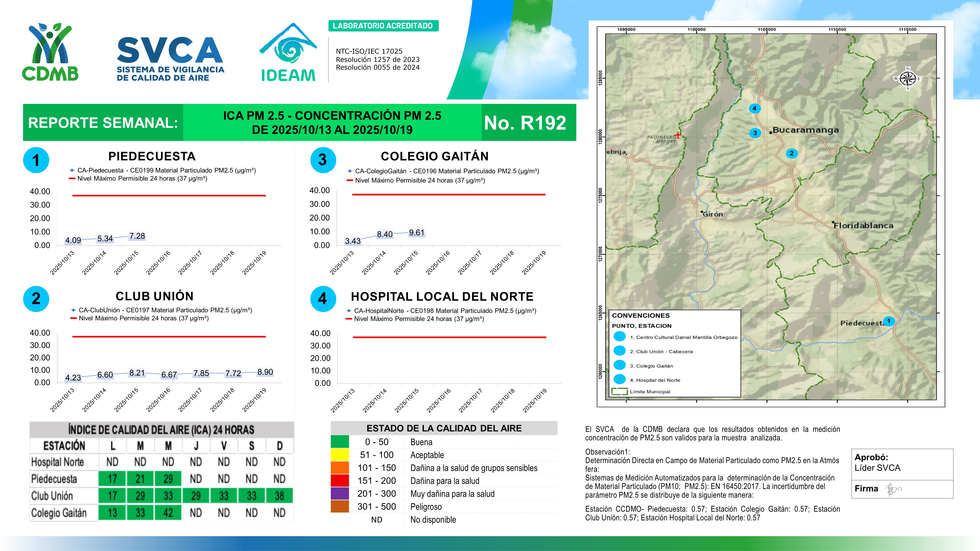Select map marker 1 at Piedecuesta

coord(889,321)
